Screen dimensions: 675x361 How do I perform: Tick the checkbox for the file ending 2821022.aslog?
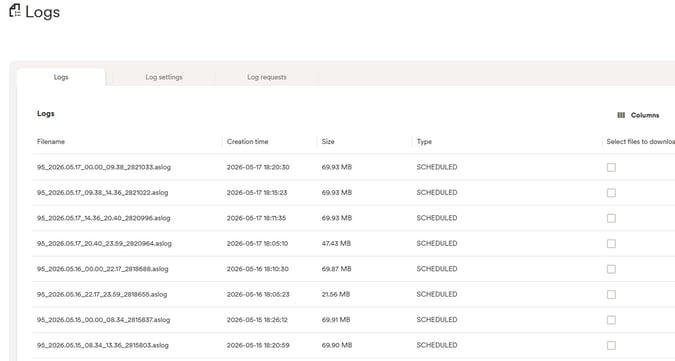(611, 192)
